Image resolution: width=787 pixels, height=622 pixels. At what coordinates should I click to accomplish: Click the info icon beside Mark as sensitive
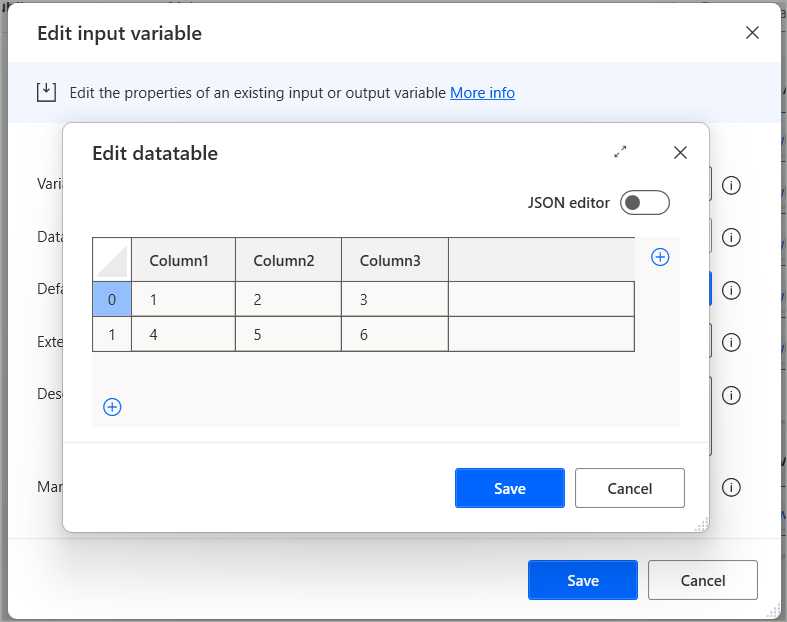pyautogui.click(x=731, y=488)
